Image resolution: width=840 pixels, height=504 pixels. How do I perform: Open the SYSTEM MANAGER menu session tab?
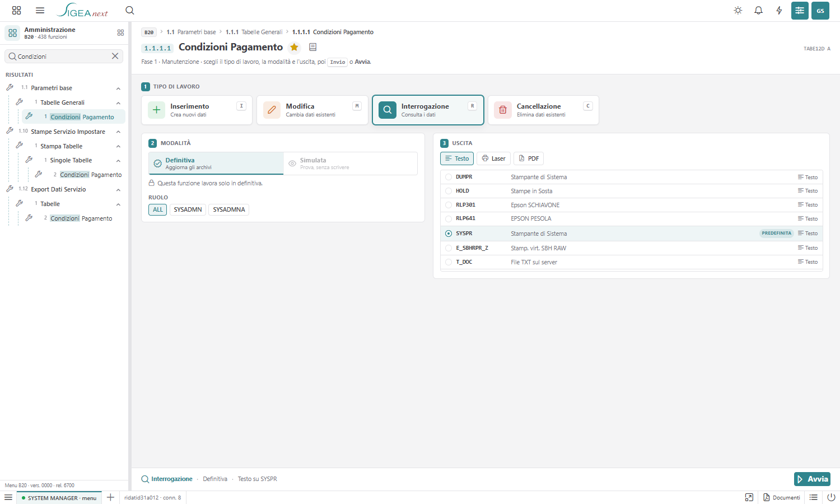pos(59,498)
